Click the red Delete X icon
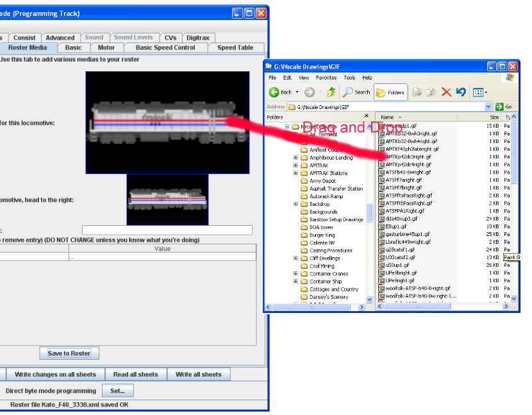 tap(446, 92)
